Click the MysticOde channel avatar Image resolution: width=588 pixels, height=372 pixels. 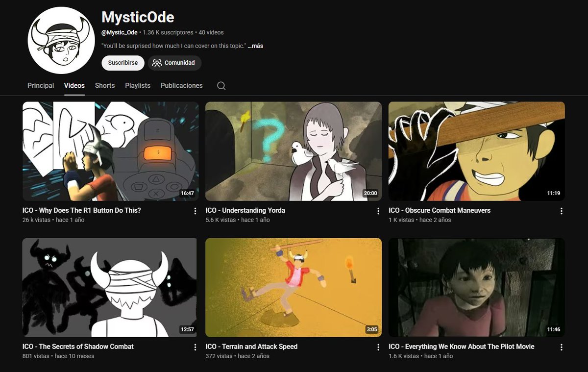pos(61,40)
